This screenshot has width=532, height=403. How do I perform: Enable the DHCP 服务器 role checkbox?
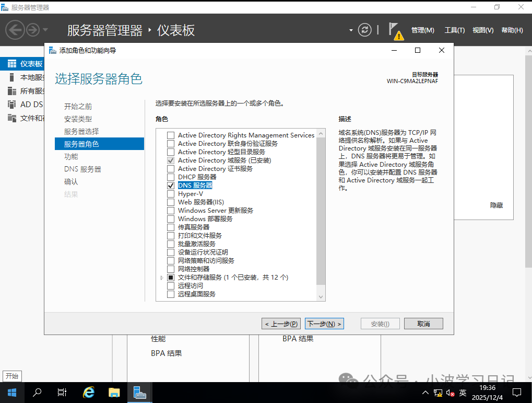coord(170,177)
